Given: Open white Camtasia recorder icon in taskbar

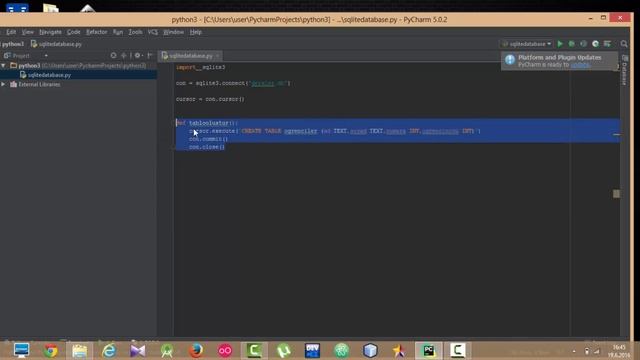Looking at the screenshot, I should pos(458,351).
